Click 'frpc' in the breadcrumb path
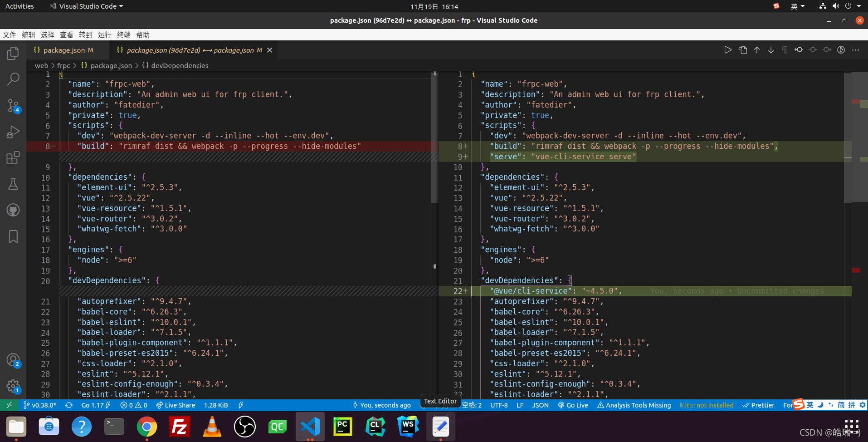Image resolution: width=868 pixels, height=442 pixels. pyautogui.click(x=63, y=66)
